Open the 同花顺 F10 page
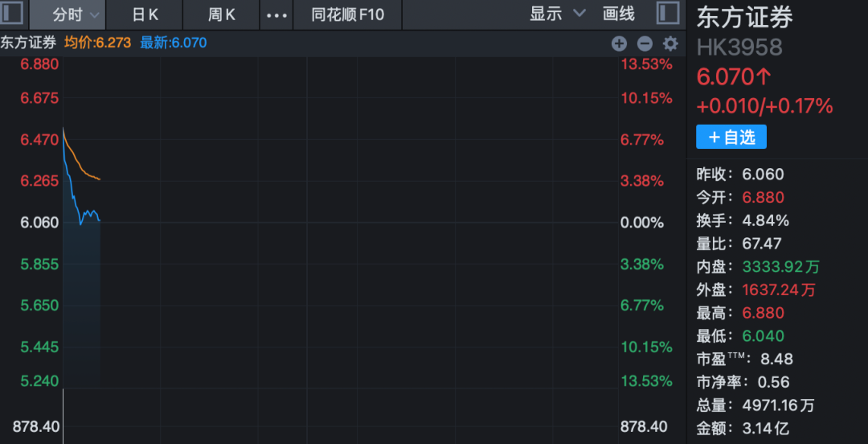 (x=348, y=14)
